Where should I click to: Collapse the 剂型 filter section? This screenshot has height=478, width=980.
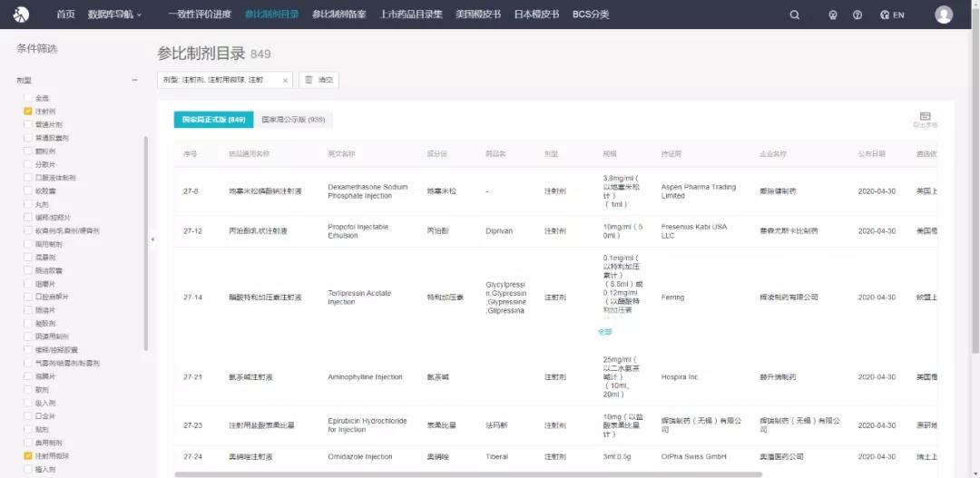tap(134, 80)
